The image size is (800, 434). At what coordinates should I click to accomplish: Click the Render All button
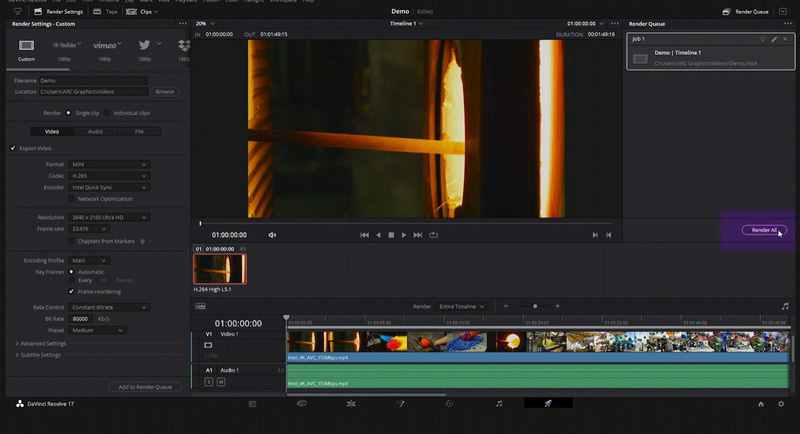coord(764,230)
